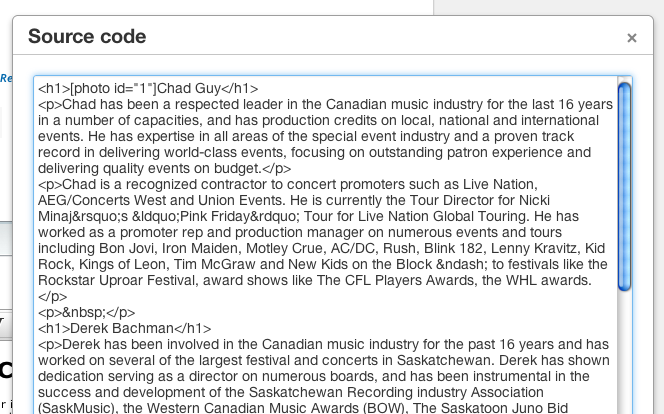Screen dimensions: 664x414
Task: Click the scrollbar track below the thumb
Action: point(624,351)
